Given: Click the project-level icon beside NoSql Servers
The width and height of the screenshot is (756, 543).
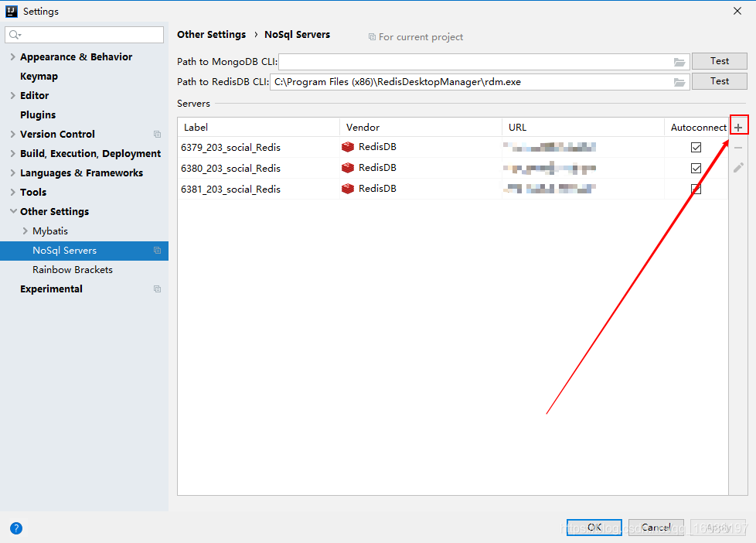Looking at the screenshot, I should pyautogui.click(x=157, y=250).
